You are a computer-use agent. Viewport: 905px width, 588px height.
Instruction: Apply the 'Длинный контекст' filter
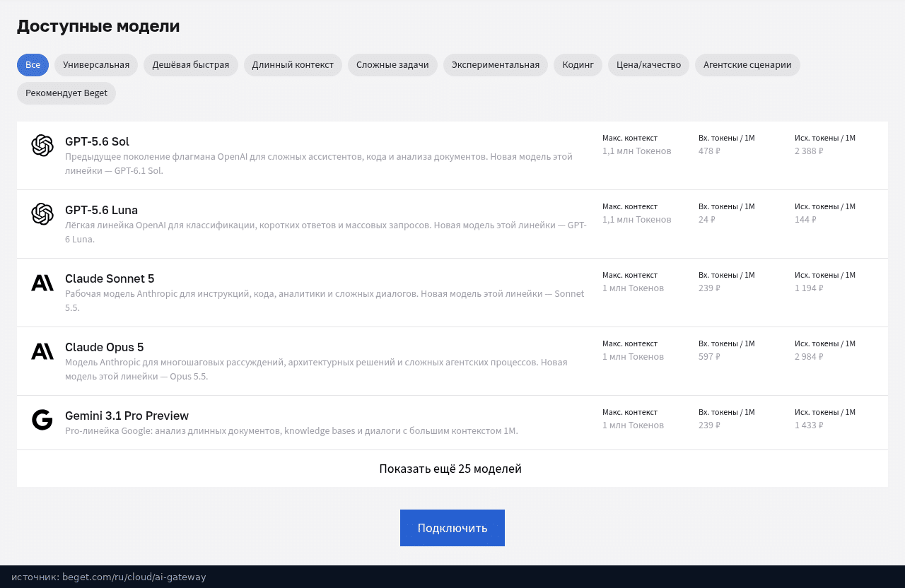tap(293, 65)
